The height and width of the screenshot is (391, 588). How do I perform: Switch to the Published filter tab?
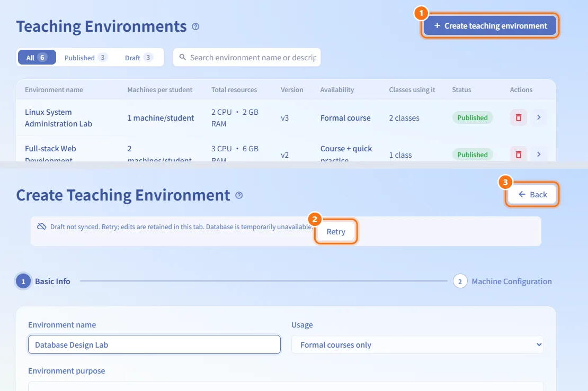point(85,57)
